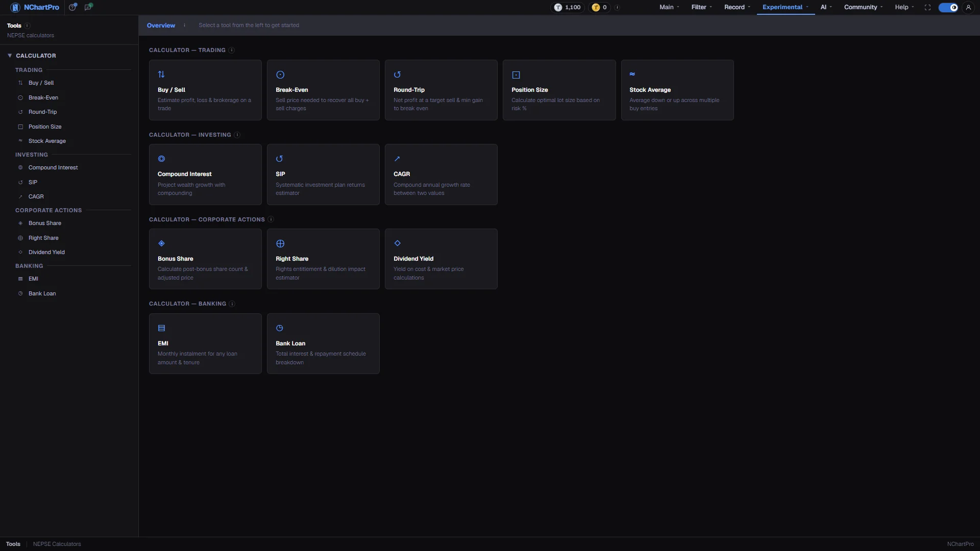
Task: Click info icon beside Calculator — Banking heading
Action: tap(232, 304)
